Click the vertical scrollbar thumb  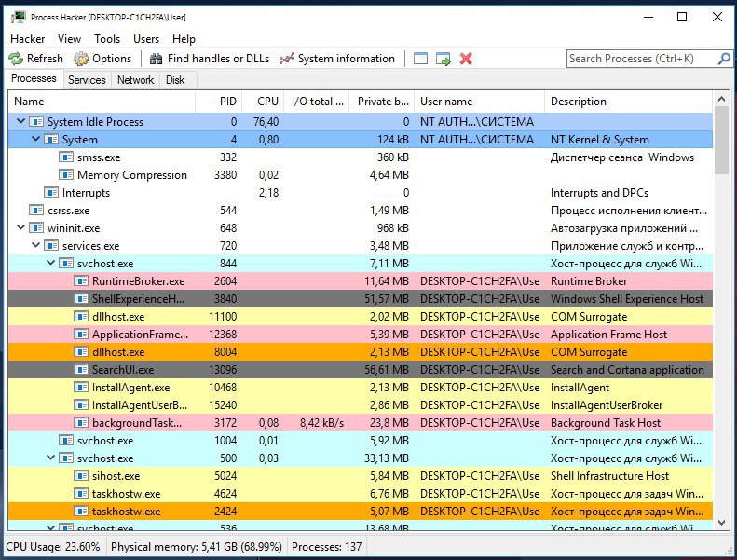point(721,140)
